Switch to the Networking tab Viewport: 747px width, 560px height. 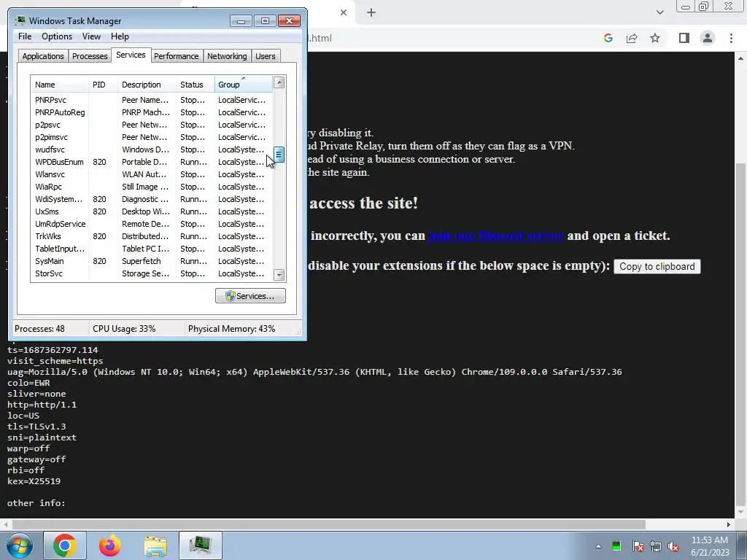coord(227,56)
